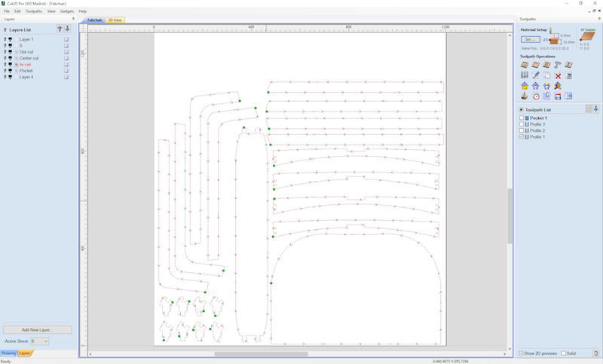Viewport: 603px width, 364px height.
Task: Open the Toolpaths menu
Action: (34, 11)
